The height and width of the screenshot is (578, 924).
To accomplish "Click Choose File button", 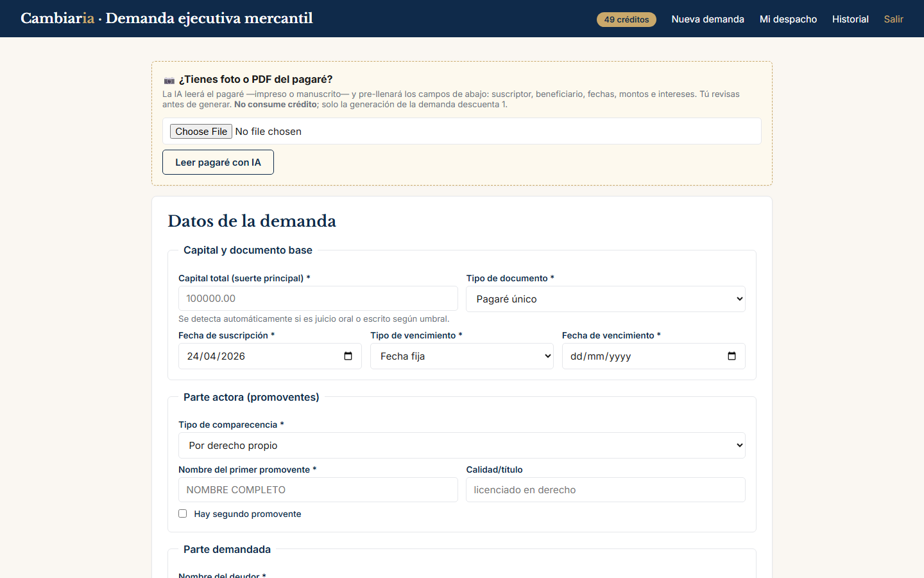I will pos(201,131).
